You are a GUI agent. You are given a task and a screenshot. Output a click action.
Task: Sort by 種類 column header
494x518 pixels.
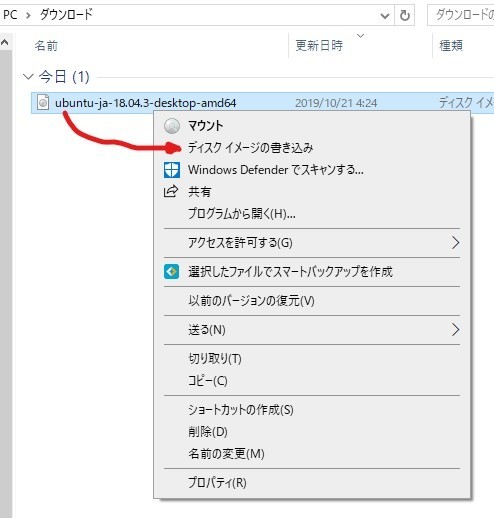[x=451, y=45]
